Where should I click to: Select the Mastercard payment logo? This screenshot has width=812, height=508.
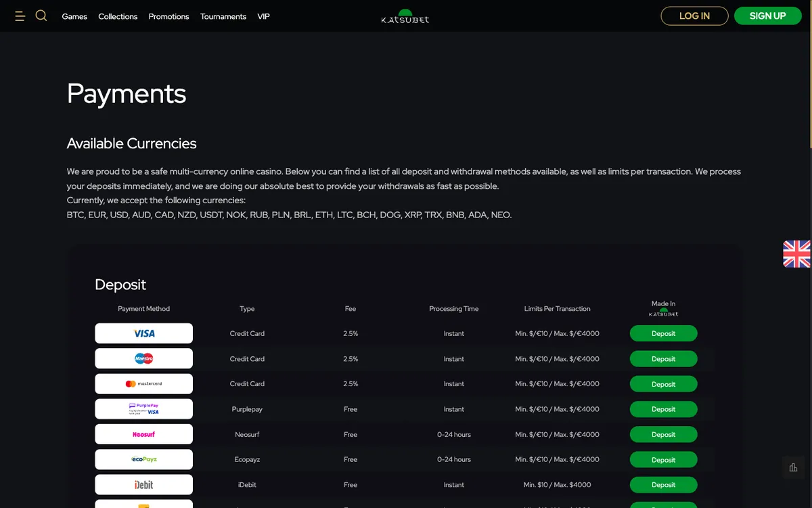pyautogui.click(x=144, y=384)
